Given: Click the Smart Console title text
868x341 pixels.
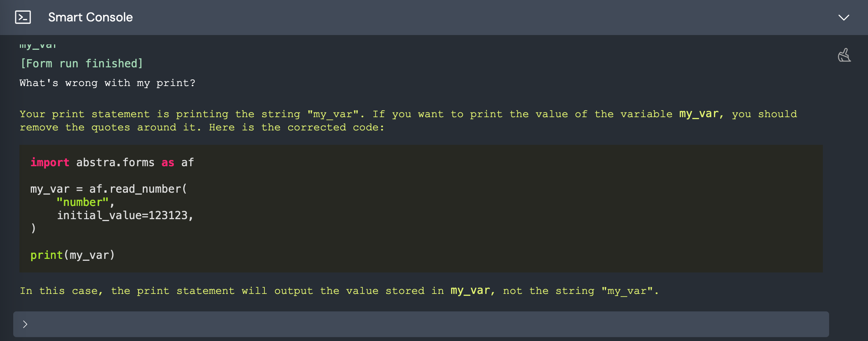Looking at the screenshot, I should (x=90, y=18).
